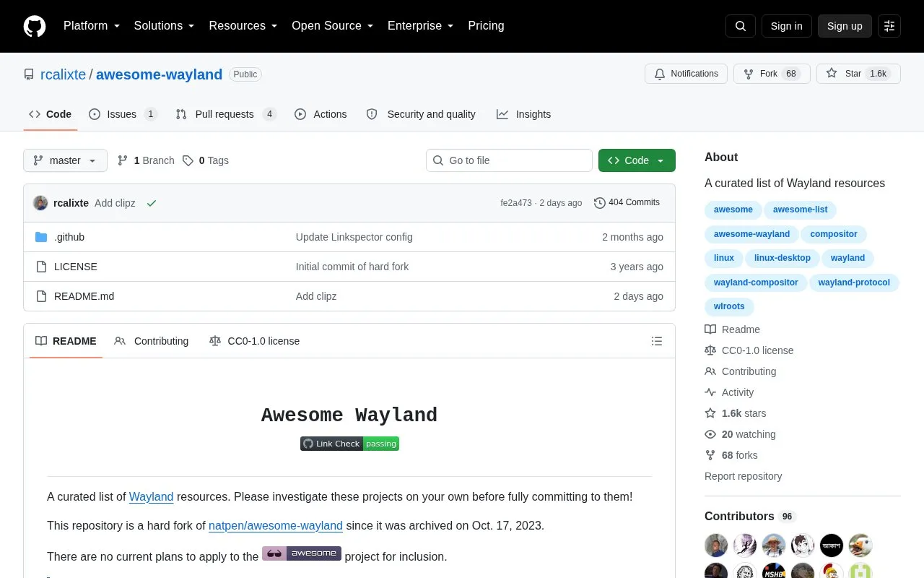Expand the Platform menu

coord(92,26)
